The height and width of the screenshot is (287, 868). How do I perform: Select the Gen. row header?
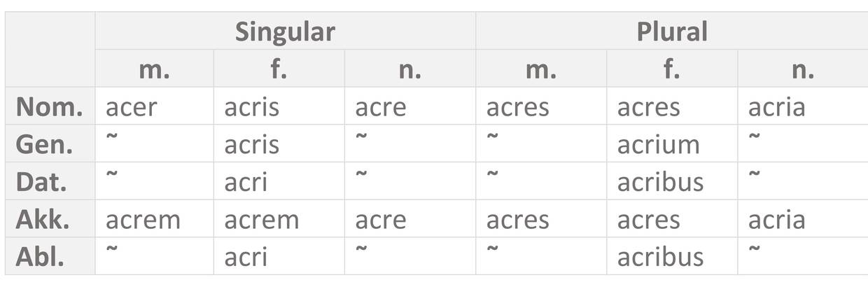pos(45,145)
